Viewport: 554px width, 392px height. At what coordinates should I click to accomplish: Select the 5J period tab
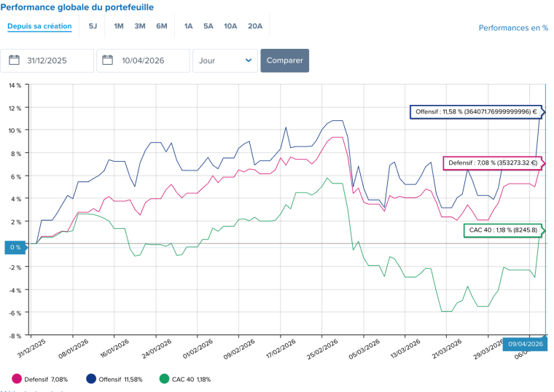coord(93,26)
